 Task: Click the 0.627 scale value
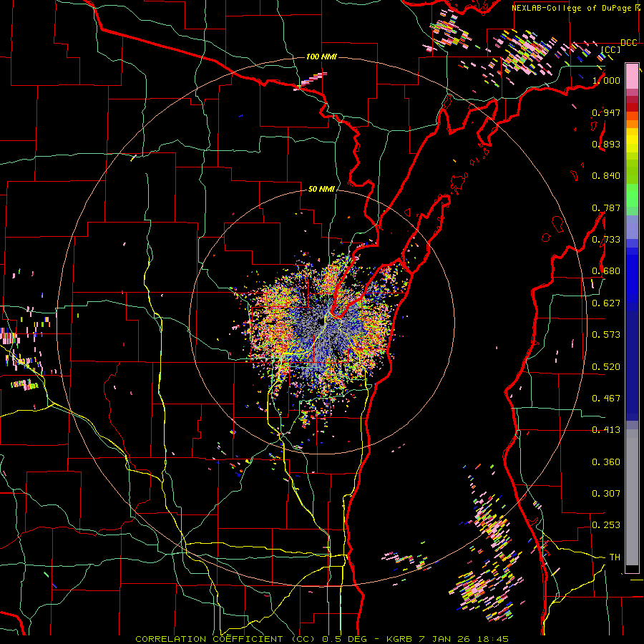pyautogui.click(x=606, y=303)
